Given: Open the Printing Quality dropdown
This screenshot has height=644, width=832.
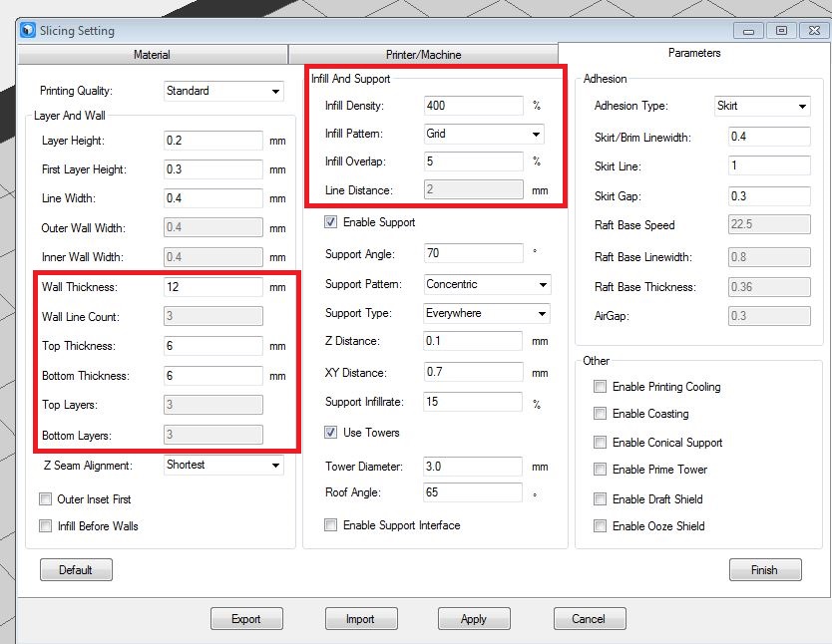Looking at the screenshot, I should pyautogui.click(x=223, y=92).
